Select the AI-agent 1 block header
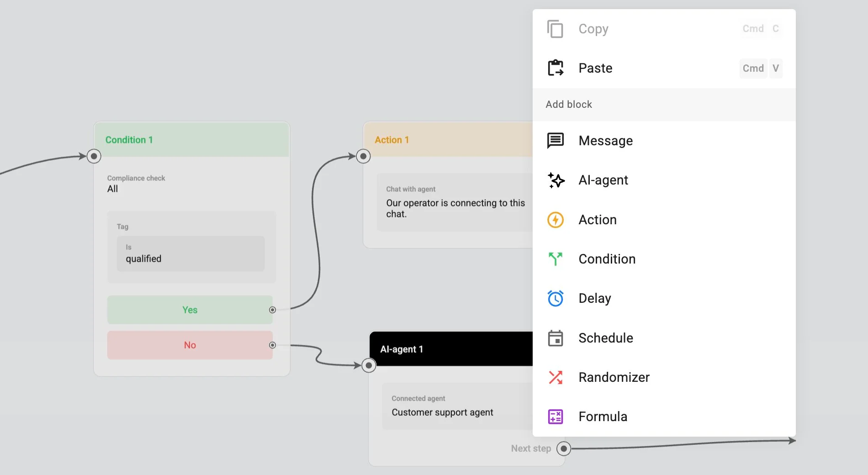This screenshot has width=868, height=475. click(451, 349)
